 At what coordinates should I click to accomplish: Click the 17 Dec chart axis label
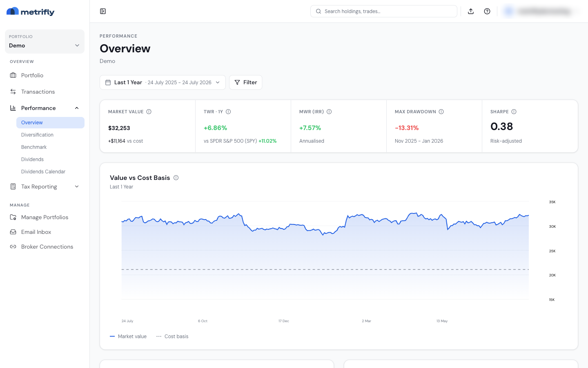284,321
